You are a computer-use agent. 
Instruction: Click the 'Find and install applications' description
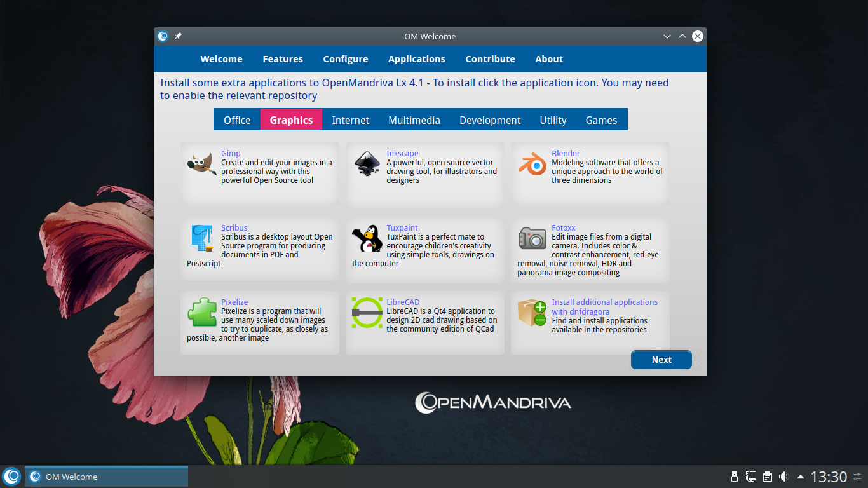599,325
